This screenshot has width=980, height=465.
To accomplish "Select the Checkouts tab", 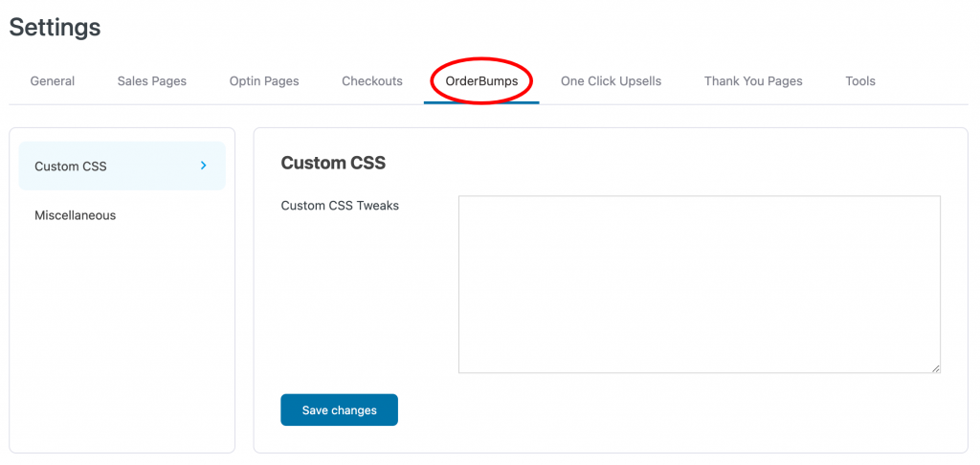I will point(372,81).
